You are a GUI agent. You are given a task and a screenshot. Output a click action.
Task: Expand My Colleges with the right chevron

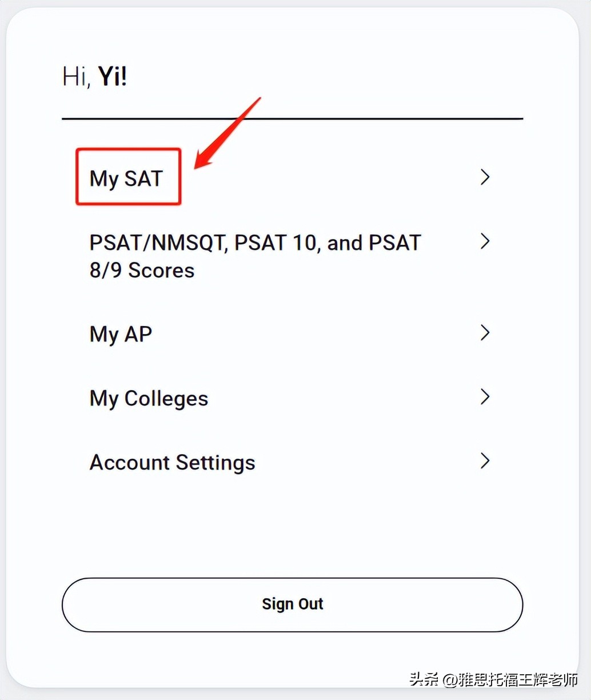(485, 397)
